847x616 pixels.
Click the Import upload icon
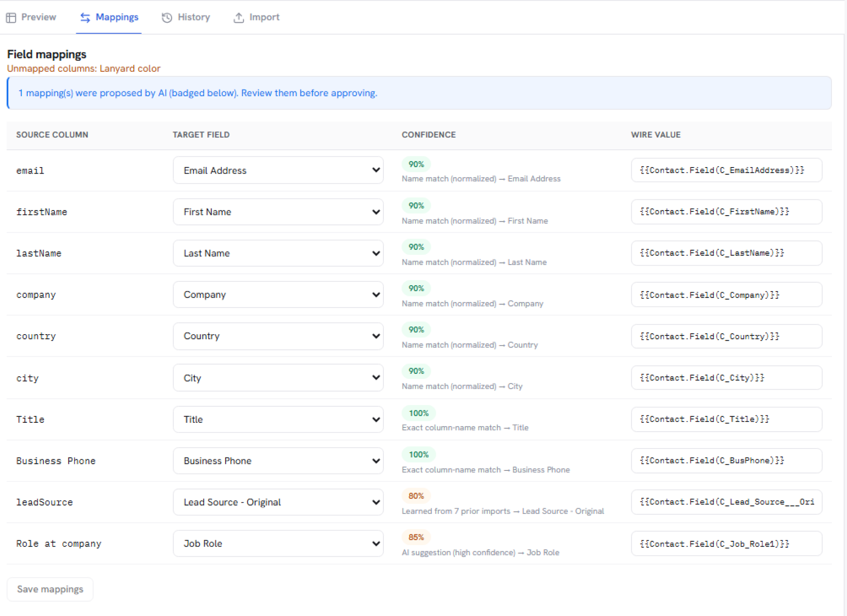pos(239,17)
